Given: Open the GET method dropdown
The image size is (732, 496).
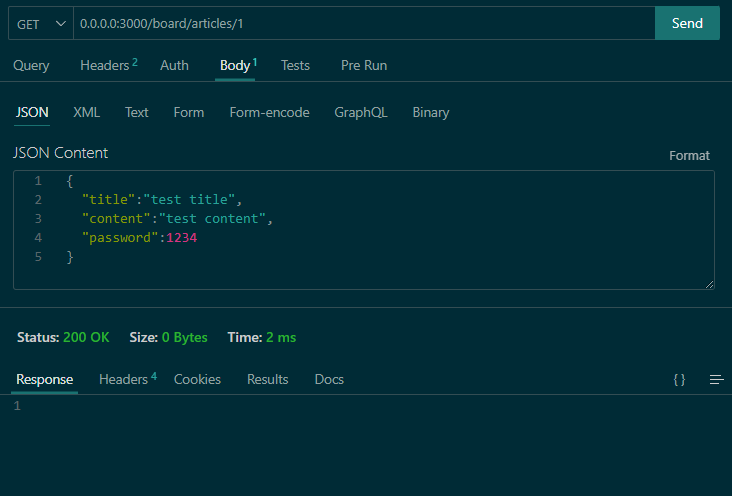Looking at the screenshot, I should [41, 23].
